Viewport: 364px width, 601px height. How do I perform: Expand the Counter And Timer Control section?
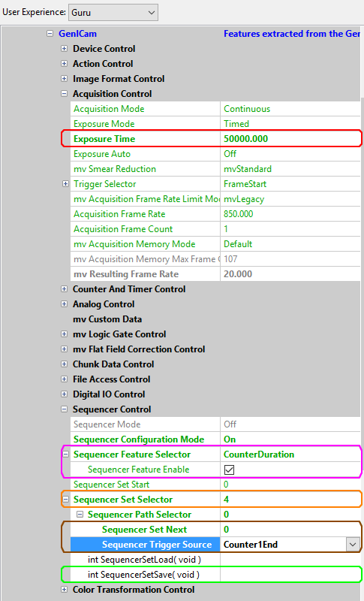tap(65, 289)
